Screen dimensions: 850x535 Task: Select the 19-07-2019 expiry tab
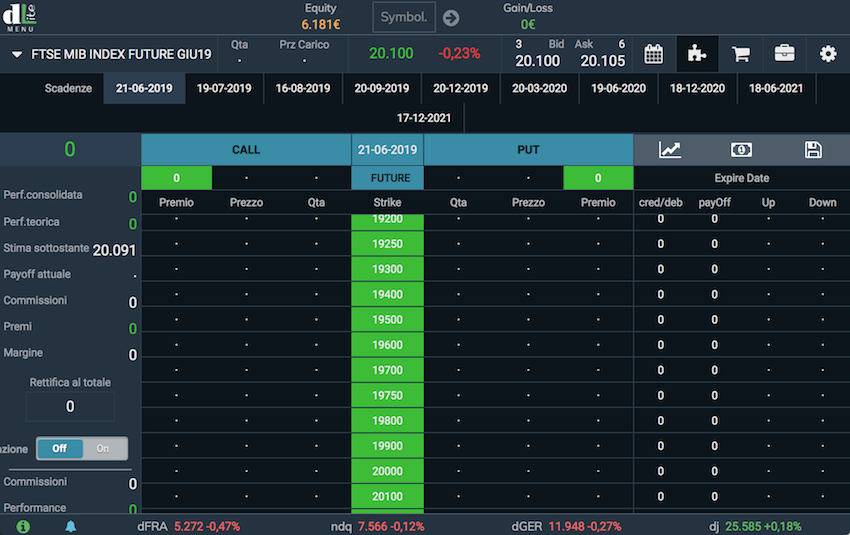224,88
